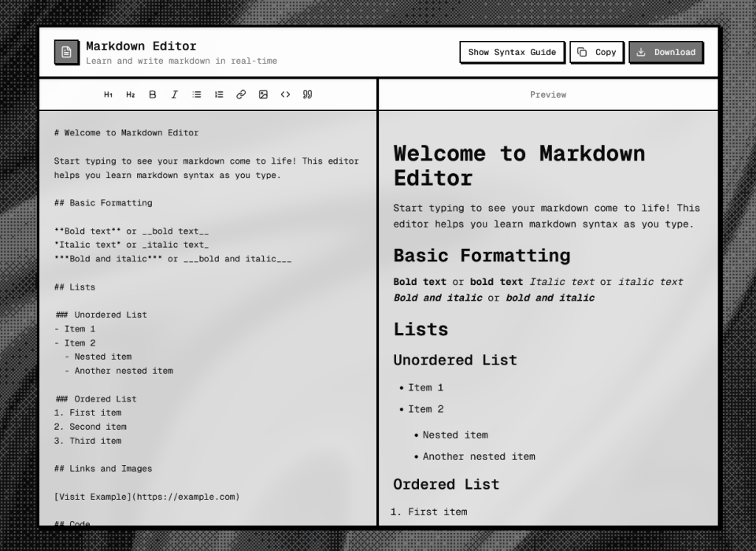This screenshot has height=551, width=756.
Task: Place cursor in the '## Basic Formatting' editor line
Action: tap(103, 203)
